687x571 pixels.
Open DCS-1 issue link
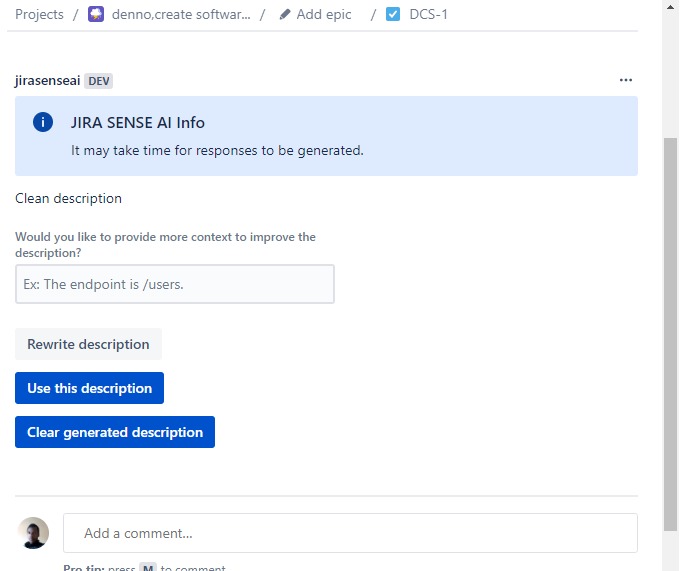(428, 14)
